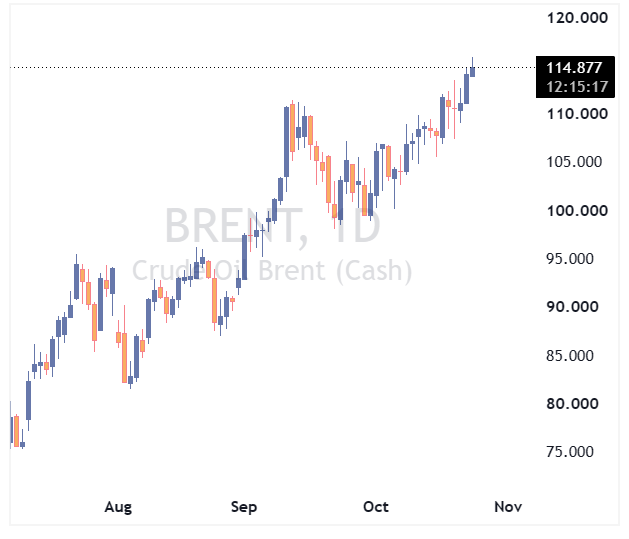Click the 114.877 current price label
The height and width of the screenshot is (539, 629).
pos(574,67)
